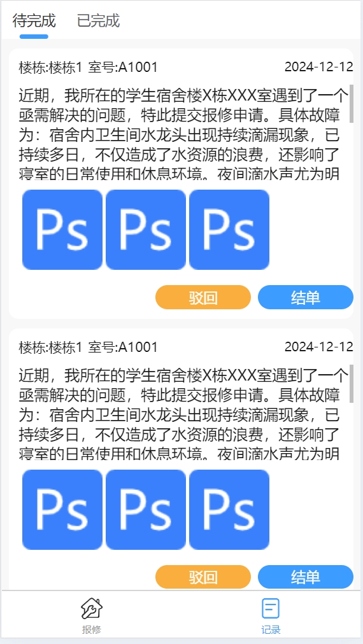Click 驳回 button on first repair card
The width and height of the screenshot is (363, 644).
(203, 297)
